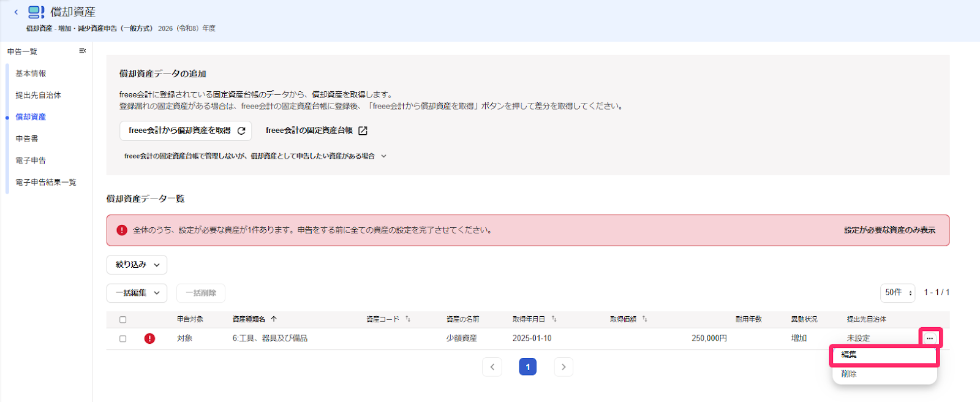The width and height of the screenshot is (980, 402).
Task: Sort the table by 取得価額
Action: pos(644,319)
